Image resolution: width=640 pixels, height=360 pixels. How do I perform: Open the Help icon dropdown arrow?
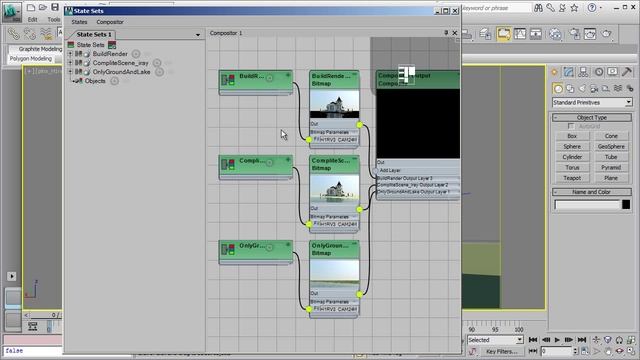coord(601,8)
